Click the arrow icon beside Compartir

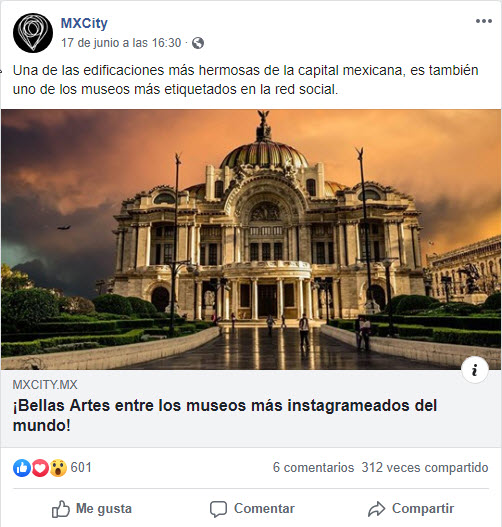pos(376,509)
